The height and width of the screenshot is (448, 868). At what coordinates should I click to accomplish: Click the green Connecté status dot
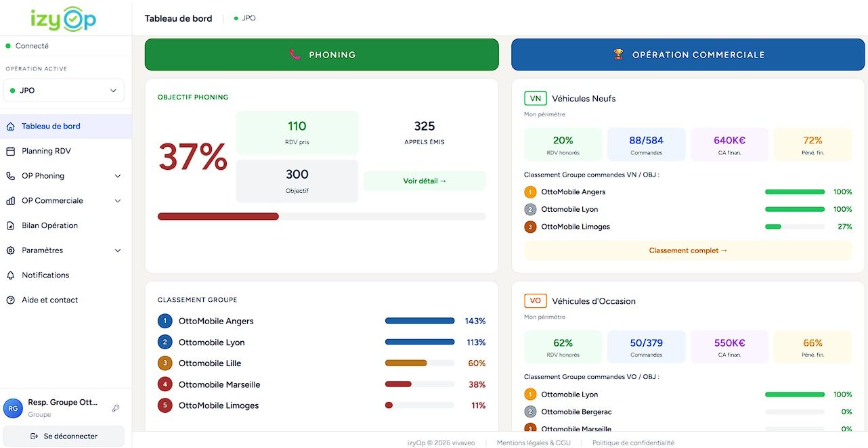pyautogui.click(x=8, y=46)
